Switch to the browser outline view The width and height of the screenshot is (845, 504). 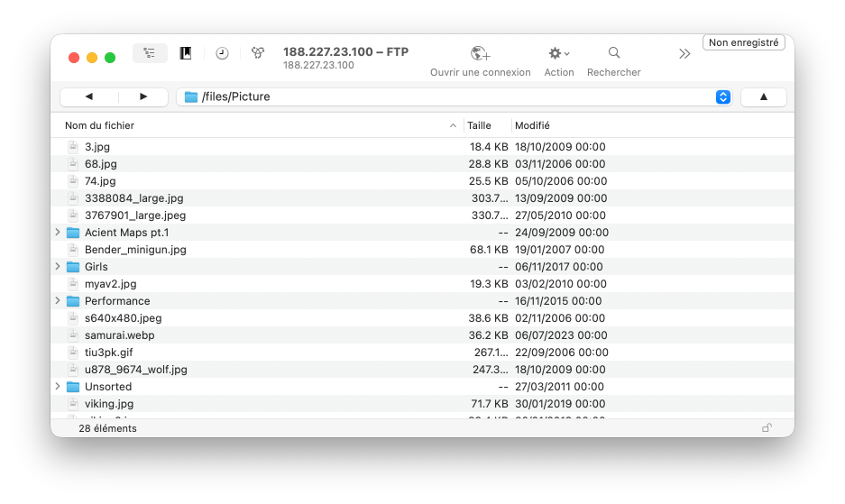pyautogui.click(x=150, y=53)
